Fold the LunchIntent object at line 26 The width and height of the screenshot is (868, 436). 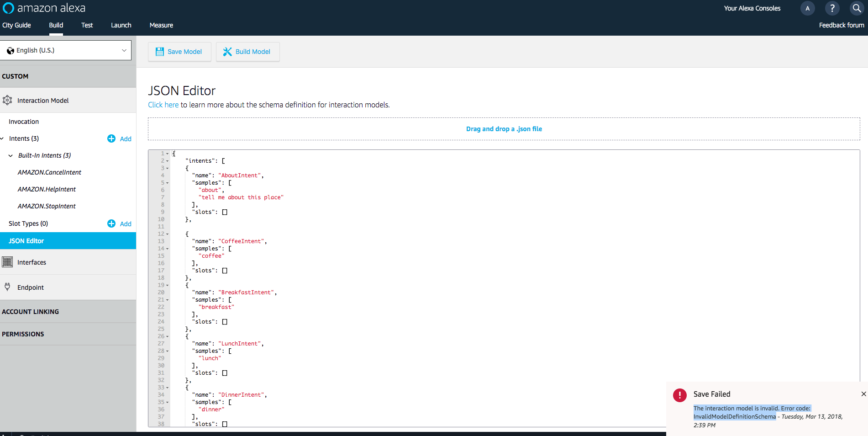(168, 336)
